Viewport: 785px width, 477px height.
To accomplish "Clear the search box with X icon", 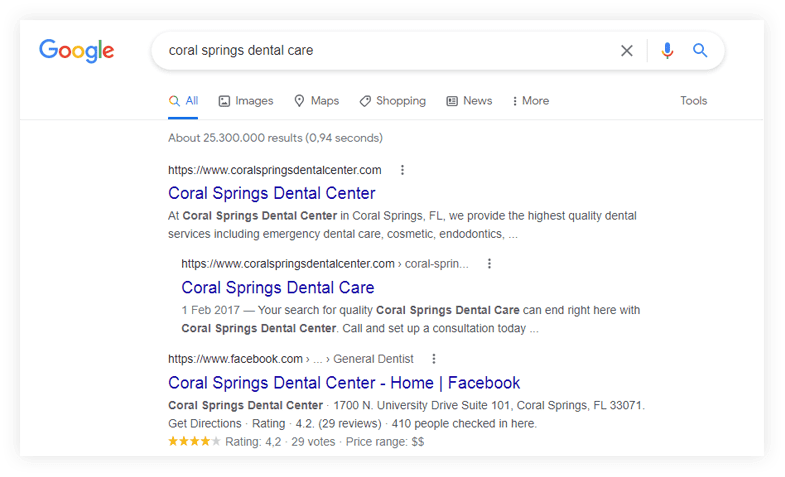I will coord(627,50).
